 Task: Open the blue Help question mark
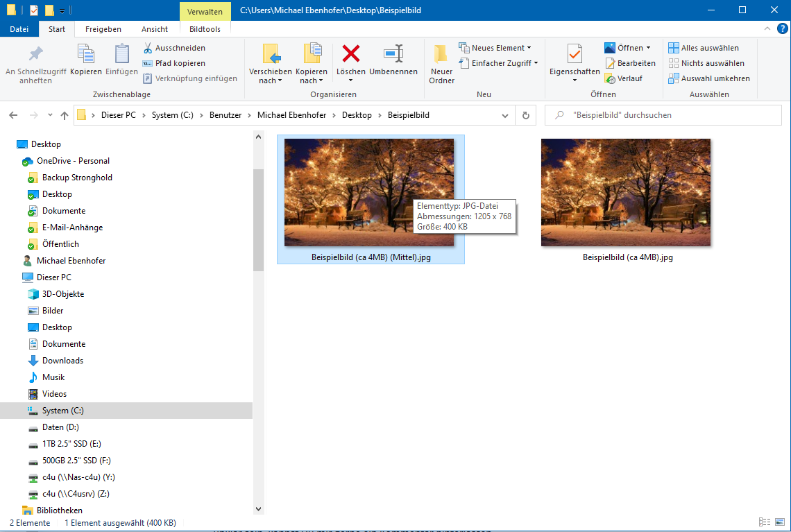(783, 28)
